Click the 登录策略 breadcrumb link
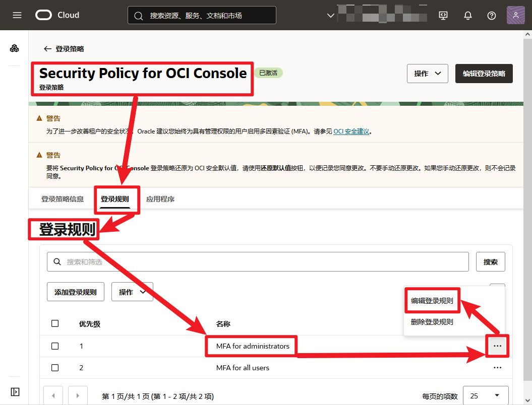The width and height of the screenshot is (532, 405). click(70, 49)
